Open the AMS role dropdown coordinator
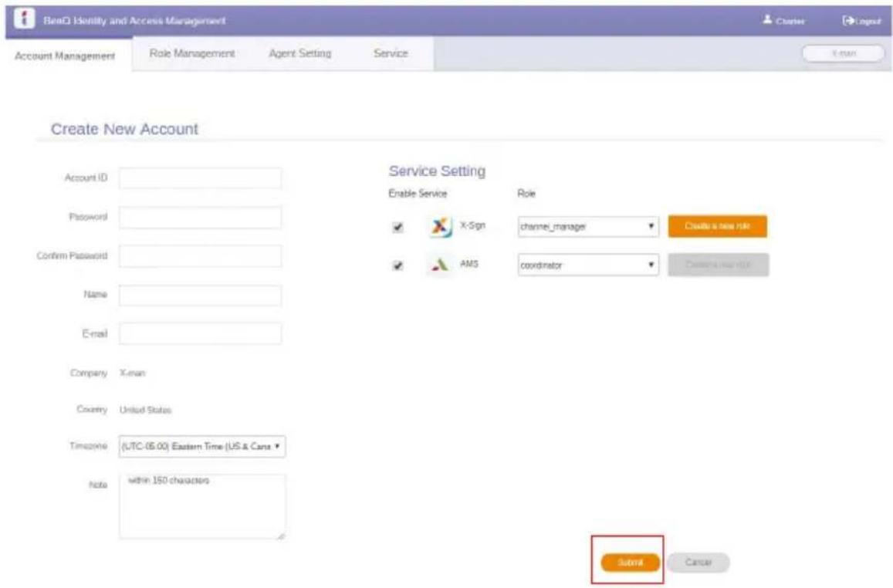The height and width of the screenshot is (588, 893). pyautogui.click(x=587, y=265)
